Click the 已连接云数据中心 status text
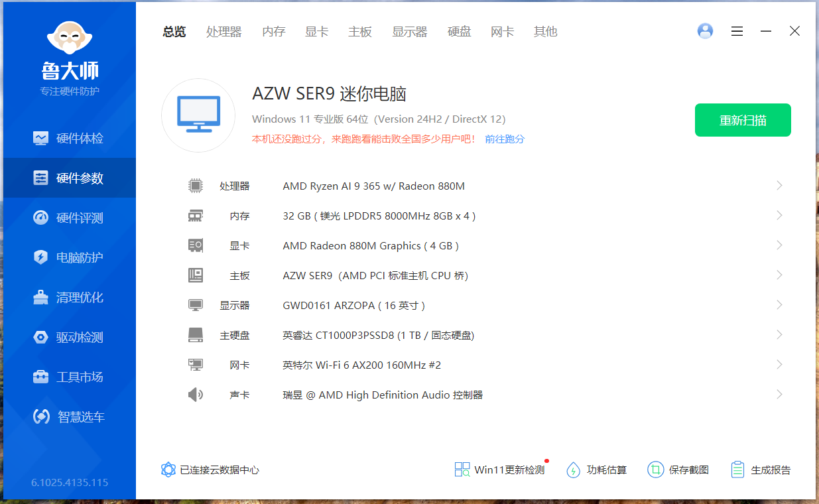Viewport: 819px width, 504px height. pyautogui.click(x=220, y=470)
